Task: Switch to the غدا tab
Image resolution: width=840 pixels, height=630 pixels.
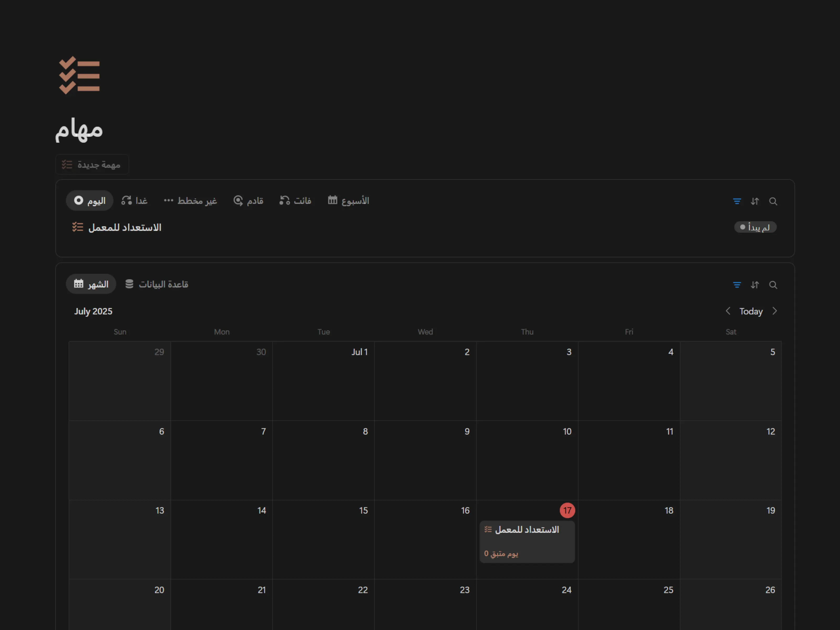Action: [x=134, y=201]
